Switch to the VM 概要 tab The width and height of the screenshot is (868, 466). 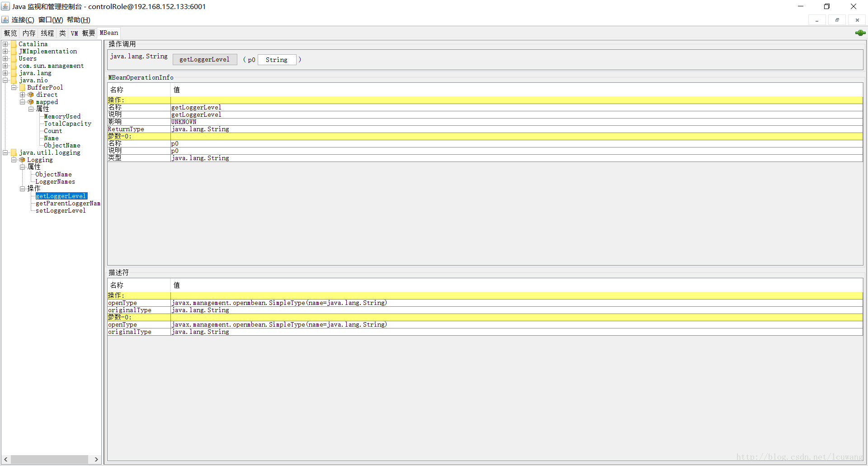coord(83,33)
